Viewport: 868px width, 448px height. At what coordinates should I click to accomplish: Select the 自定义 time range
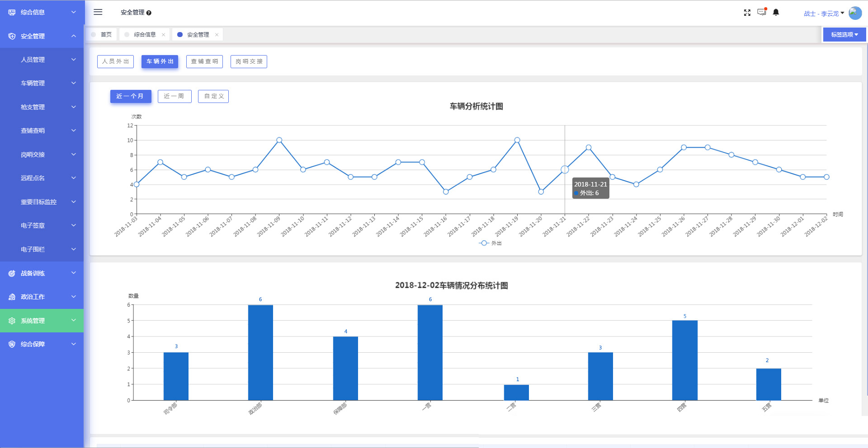click(x=213, y=96)
